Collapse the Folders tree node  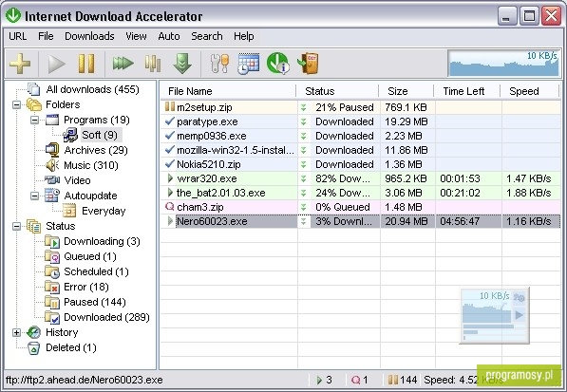[17, 104]
